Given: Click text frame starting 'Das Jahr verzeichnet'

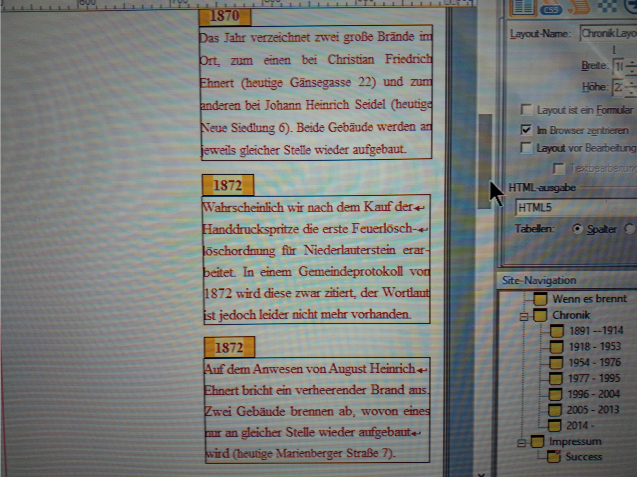Looking at the screenshot, I should click(x=316, y=93).
